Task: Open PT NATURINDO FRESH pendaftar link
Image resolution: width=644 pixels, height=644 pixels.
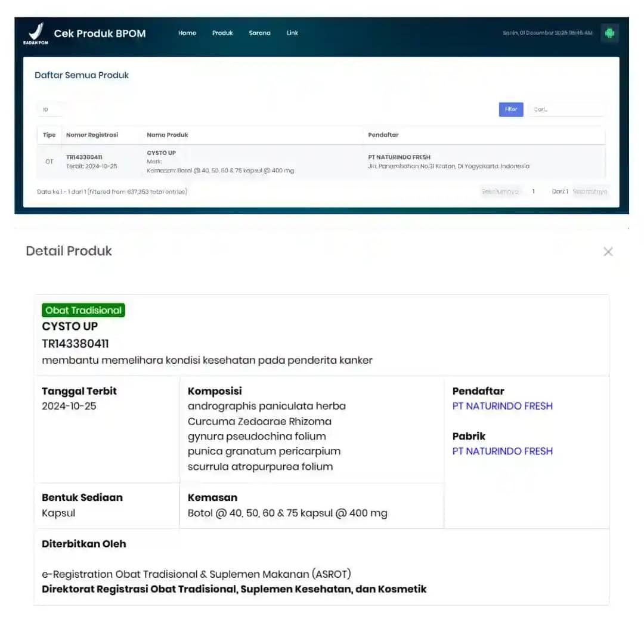Action: point(503,406)
